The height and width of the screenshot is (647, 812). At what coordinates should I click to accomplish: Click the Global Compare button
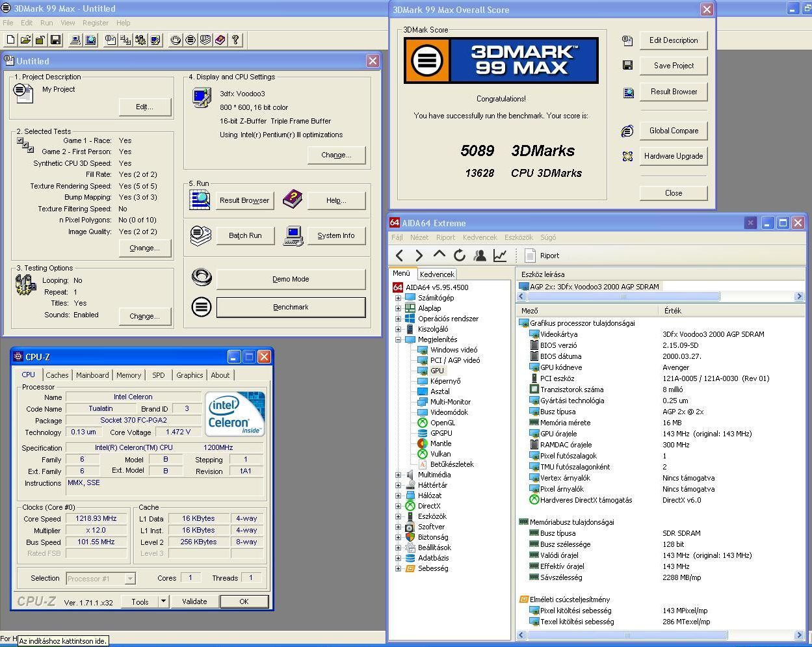click(x=673, y=131)
